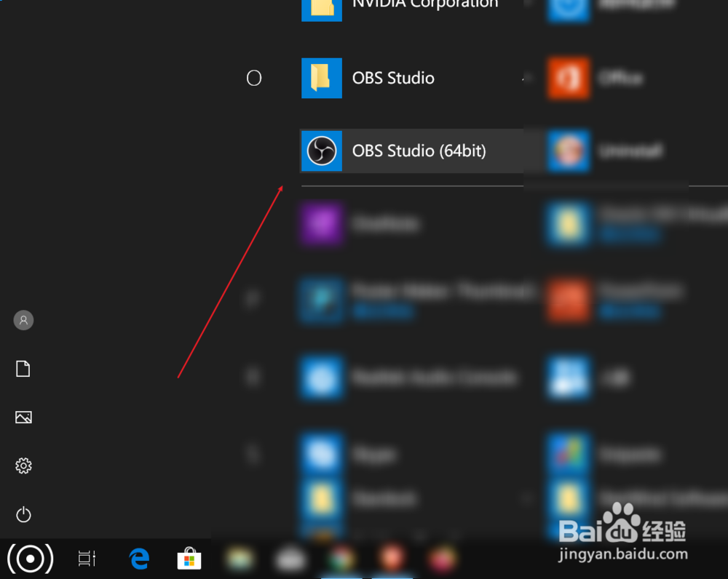The width and height of the screenshot is (728, 579).
Task: Click the Cortana circle on taskbar
Action: click(30, 559)
